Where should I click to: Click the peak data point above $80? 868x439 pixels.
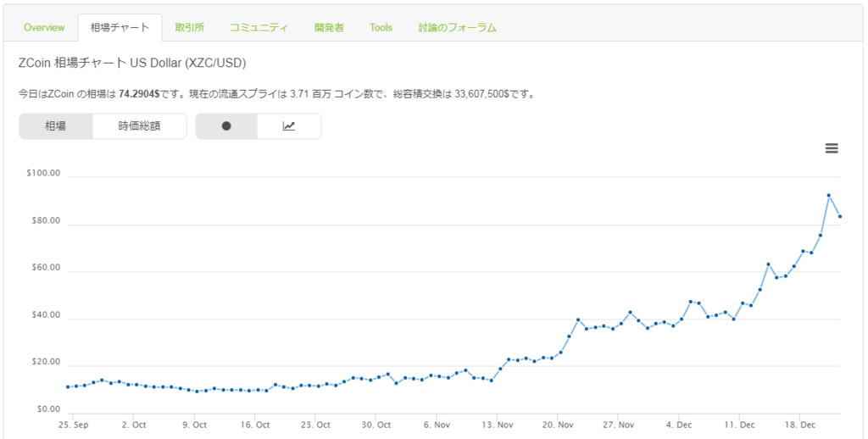click(829, 196)
